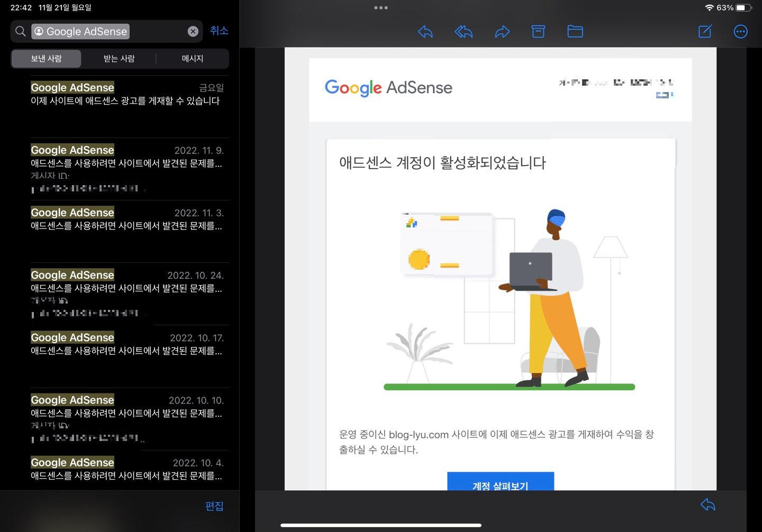762x532 pixels.
Task: Toggle the Wi-Fi status indicator
Action: (711, 7)
